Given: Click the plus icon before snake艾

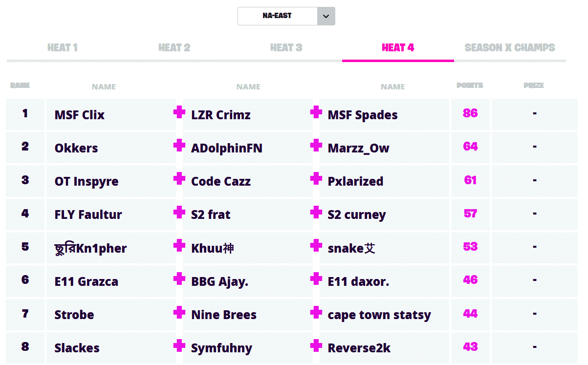Looking at the screenshot, I should tap(316, 245).
